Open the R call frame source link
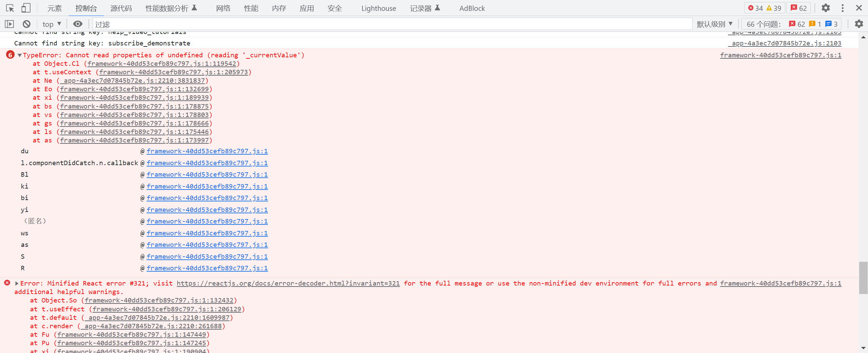The height and width of the screenshot is (353, 868). 207,268
